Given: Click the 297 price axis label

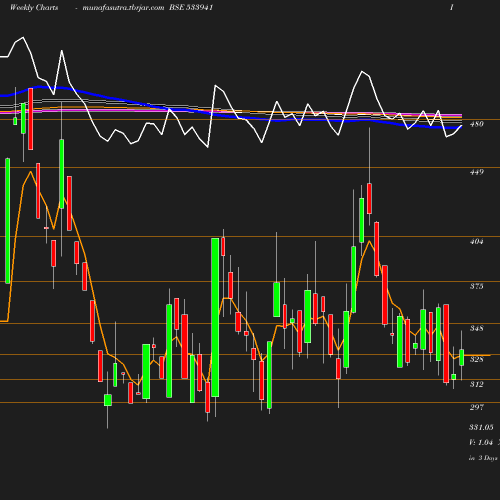Looking at the screenshot, I should click(476, 407).
